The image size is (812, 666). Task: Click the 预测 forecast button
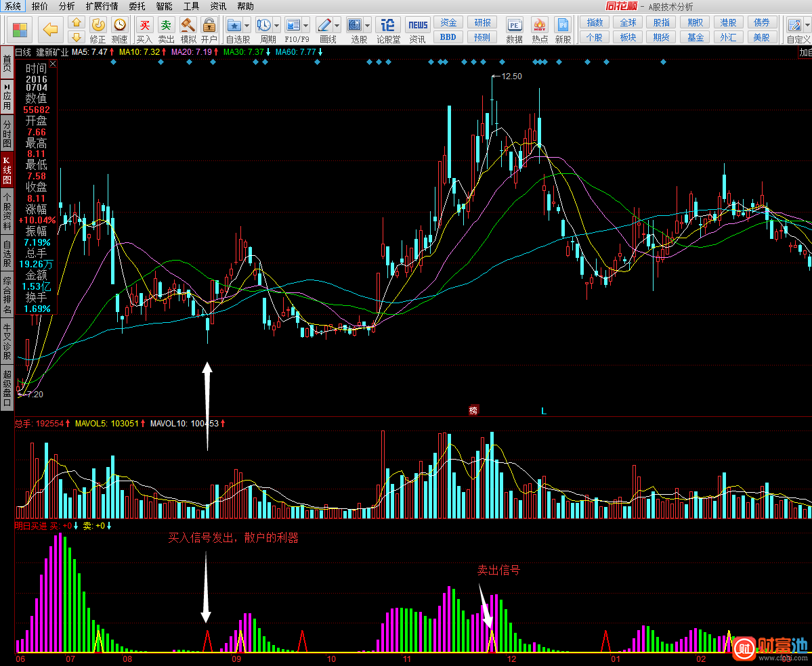pyautogui.click(x=482, y=37)
